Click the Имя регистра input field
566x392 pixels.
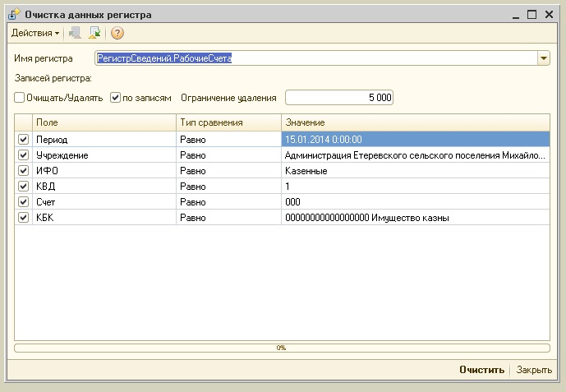(x=315, y=58)
